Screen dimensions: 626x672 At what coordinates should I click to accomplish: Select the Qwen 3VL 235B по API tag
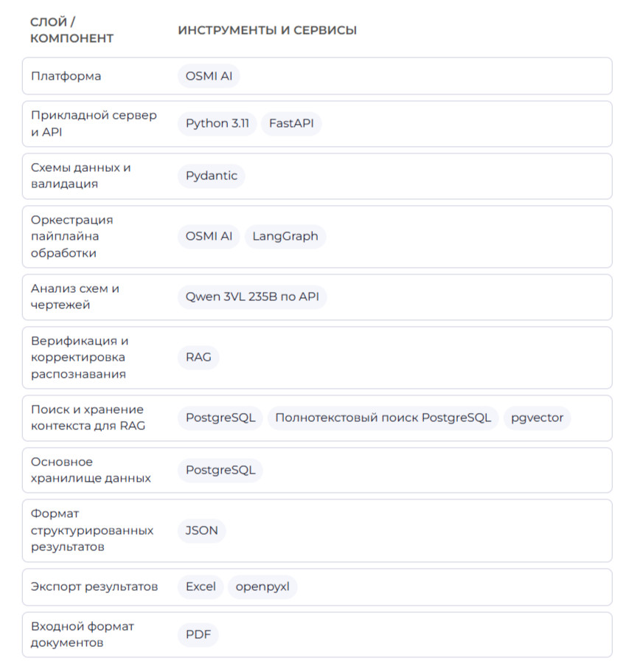252,297
